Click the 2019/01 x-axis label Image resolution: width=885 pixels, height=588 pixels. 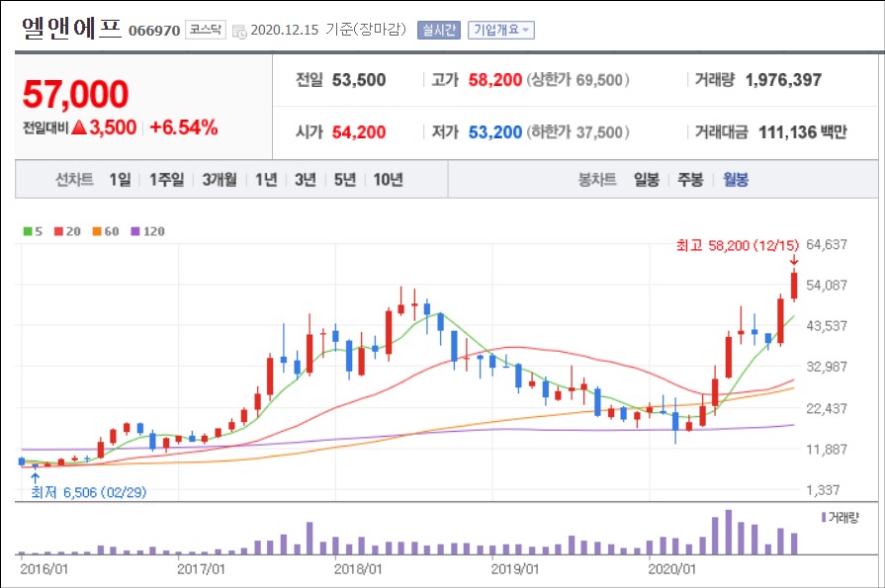click(515, 569)
